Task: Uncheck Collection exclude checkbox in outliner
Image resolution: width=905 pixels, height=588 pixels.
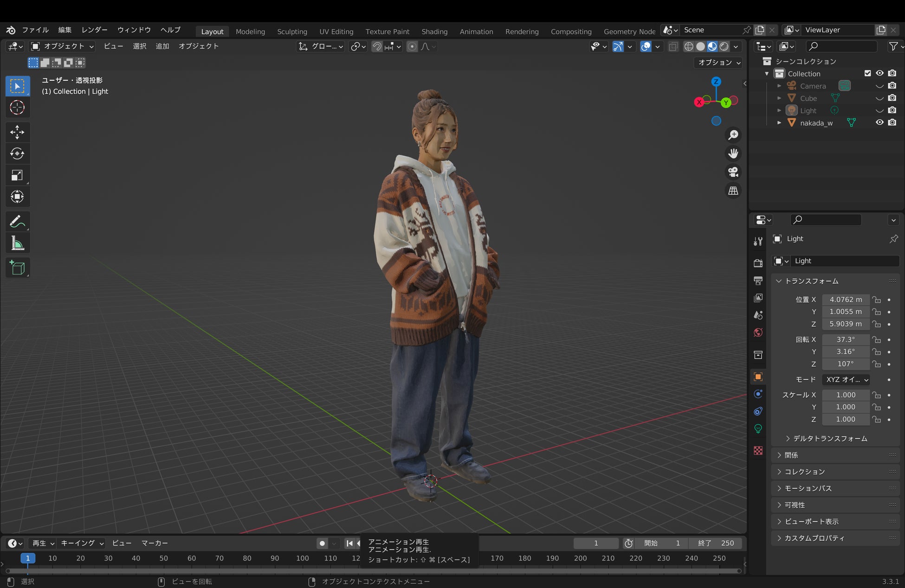Action: point(867,73)
